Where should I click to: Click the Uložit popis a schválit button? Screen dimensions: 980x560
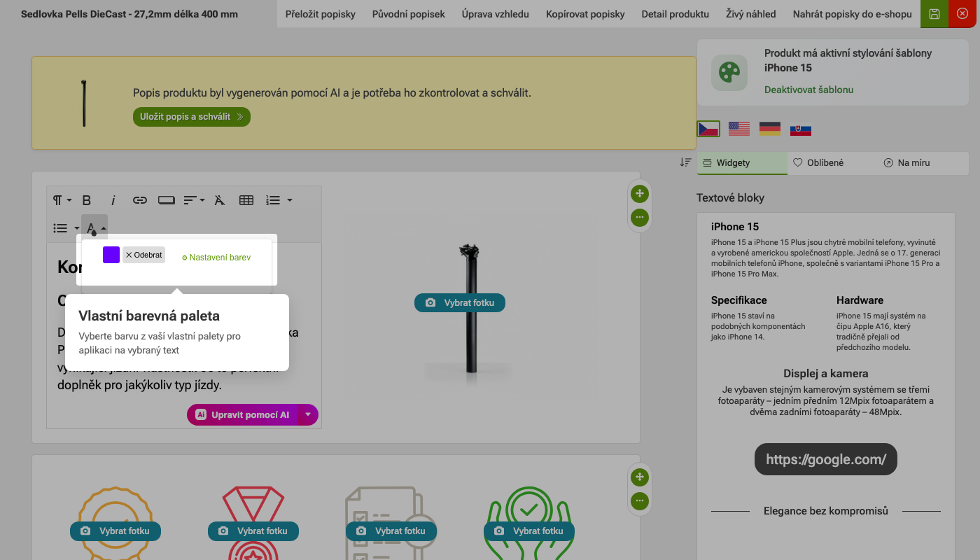191,117
